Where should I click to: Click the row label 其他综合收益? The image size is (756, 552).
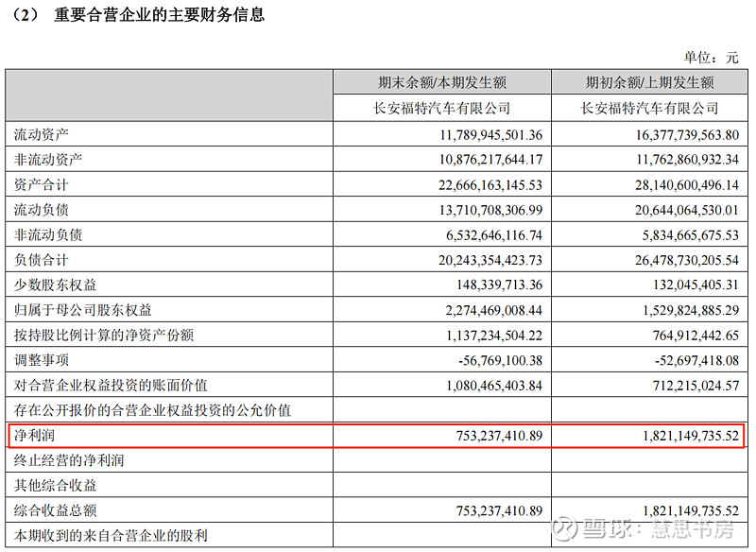pos(56,486)
